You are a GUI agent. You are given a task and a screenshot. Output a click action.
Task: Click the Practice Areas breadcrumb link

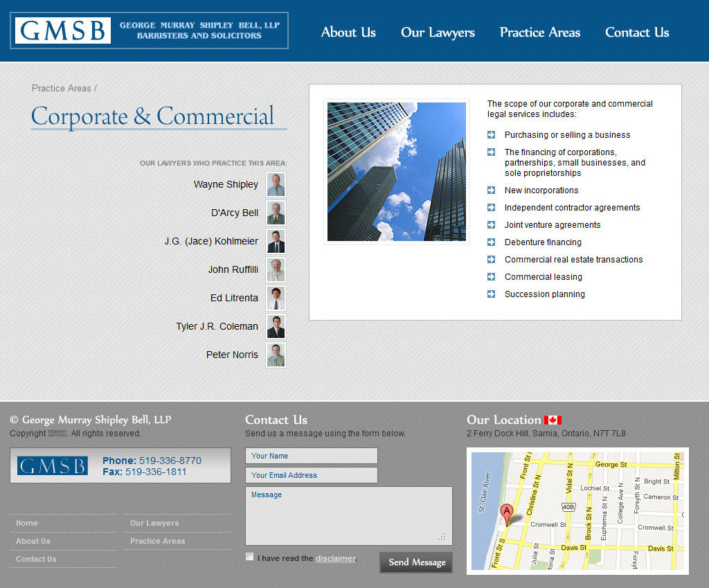click(x=61, y=89)
